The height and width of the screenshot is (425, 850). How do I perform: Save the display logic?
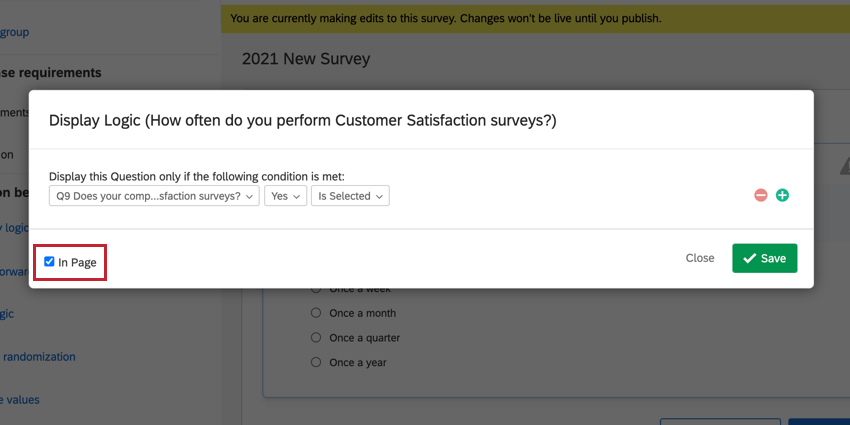coord(764,258)
